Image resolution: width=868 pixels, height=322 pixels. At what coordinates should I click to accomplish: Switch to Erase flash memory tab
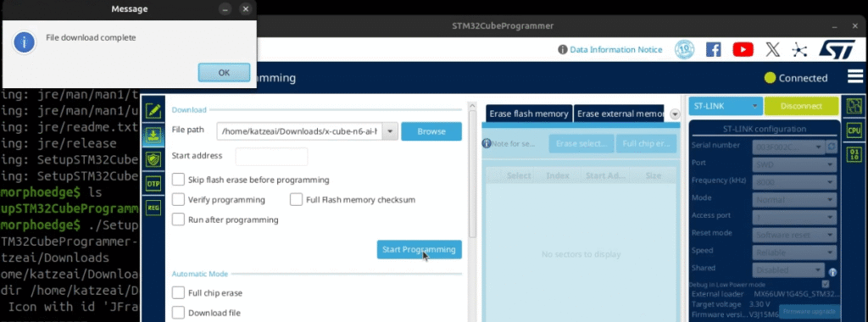529,114
